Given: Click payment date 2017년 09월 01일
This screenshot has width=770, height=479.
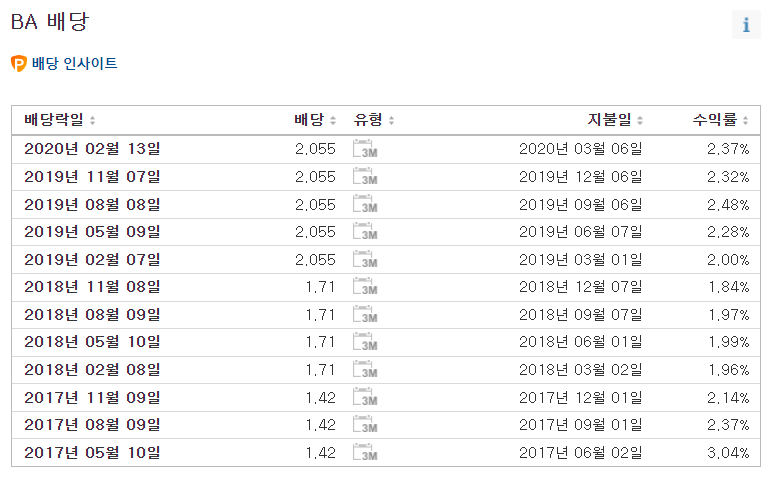Looking at the screenshot, I should 580,424.
